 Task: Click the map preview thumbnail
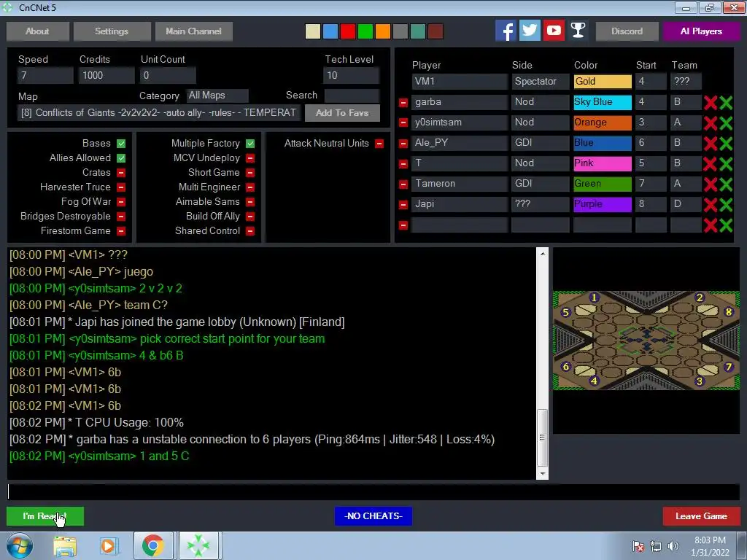pyautogui.click(x=646, y=341)
